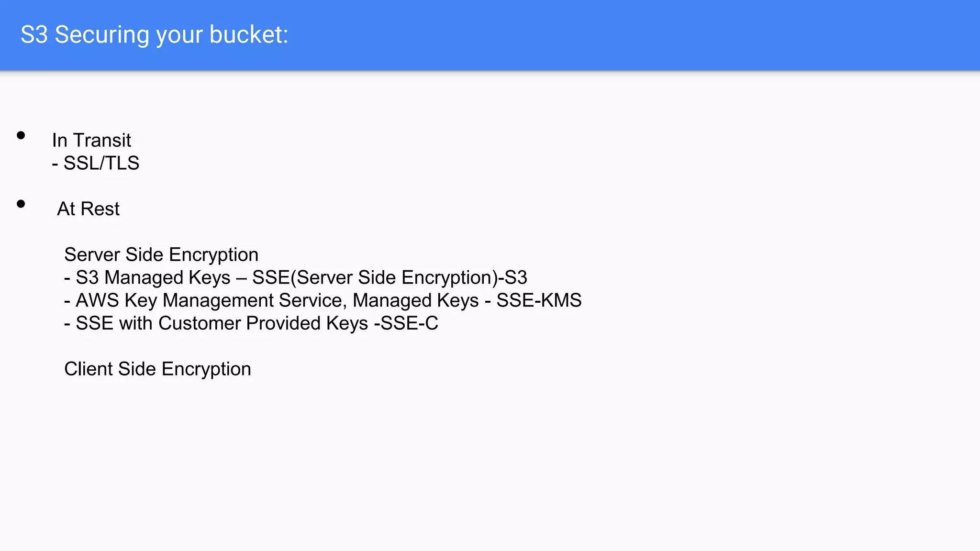Click the bullet dot beside In Transit
980x551 pixels.
coord(21,135)
